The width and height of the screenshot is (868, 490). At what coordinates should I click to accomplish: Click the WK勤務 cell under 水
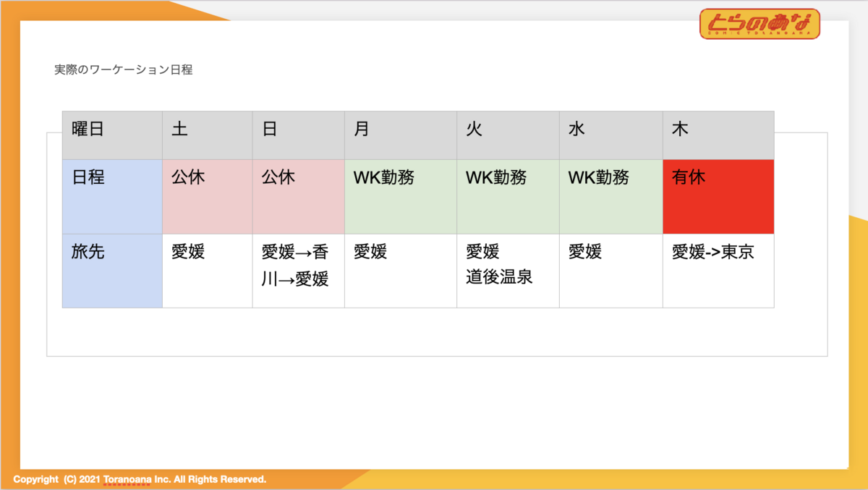(x=611, y=197)
